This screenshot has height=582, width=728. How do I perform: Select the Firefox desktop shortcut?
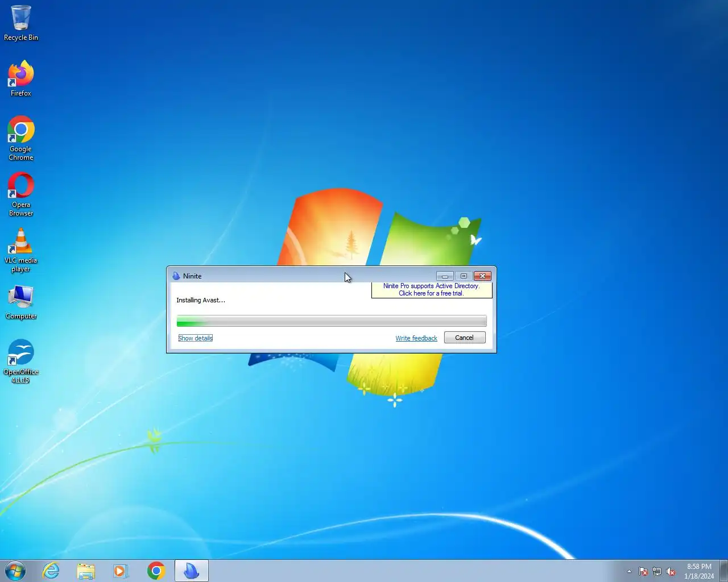[21, 78]
